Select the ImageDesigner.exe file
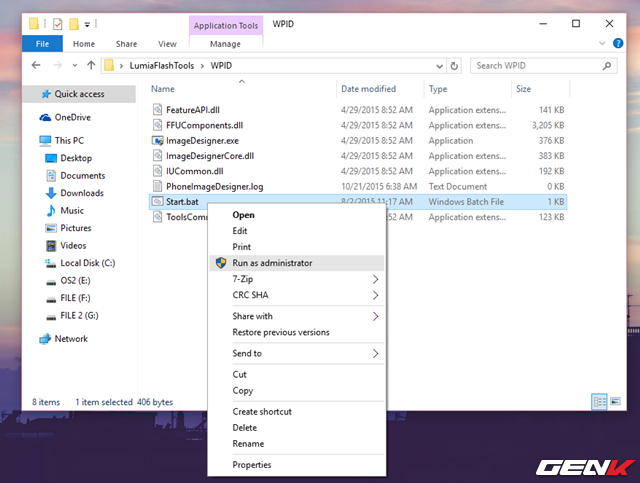The width and height of the screenshot is (640, 483). pos(204,140)
